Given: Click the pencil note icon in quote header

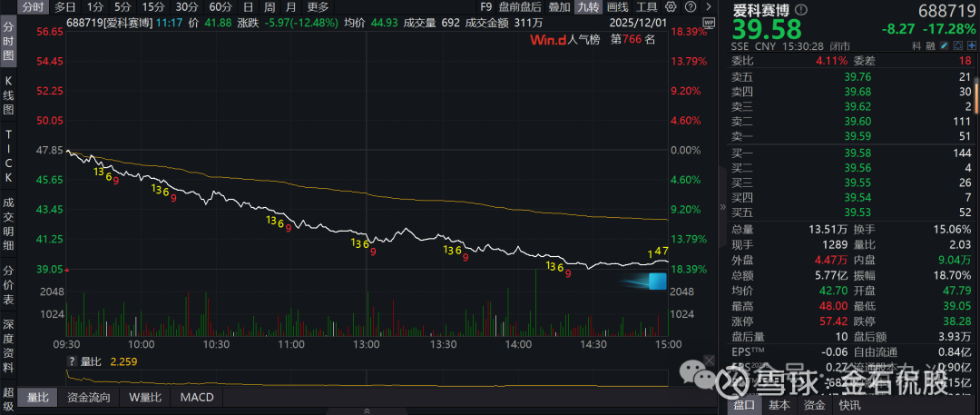Looking at the screenshot, I should coord(945,45).
